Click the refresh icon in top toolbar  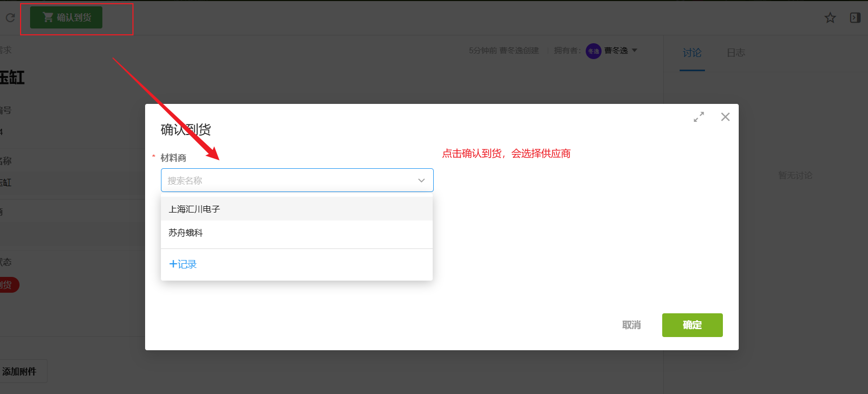10,18
